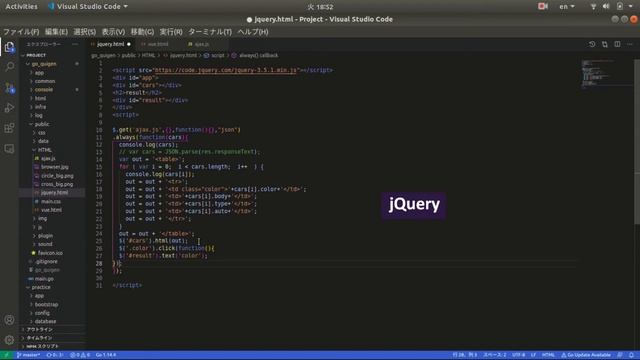The image size is (640, 360).
Task: Click the remote window indicator in status bar
Action: click(6, 355)
